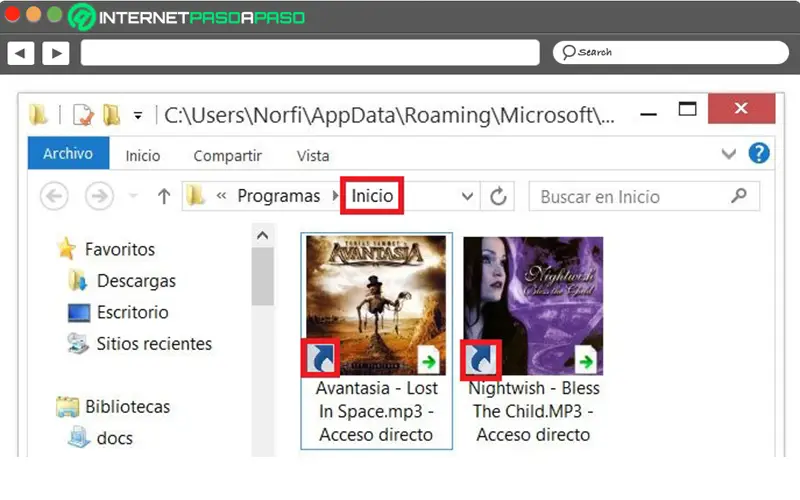Viewport: 800px width, 500px height.
Task: Focus the Buscar en Inicio search box
Action: 644,196
